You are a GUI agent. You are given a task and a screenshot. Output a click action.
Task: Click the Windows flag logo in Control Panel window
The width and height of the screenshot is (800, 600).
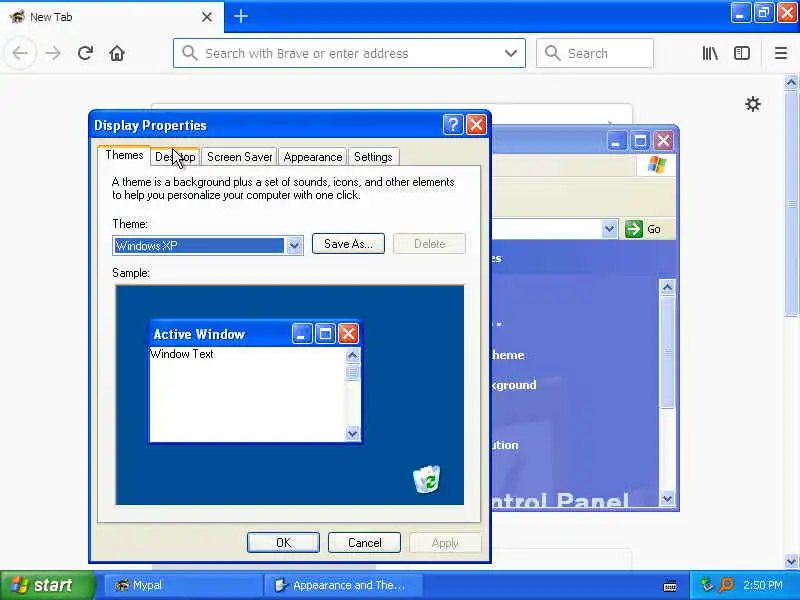point(657,165)
